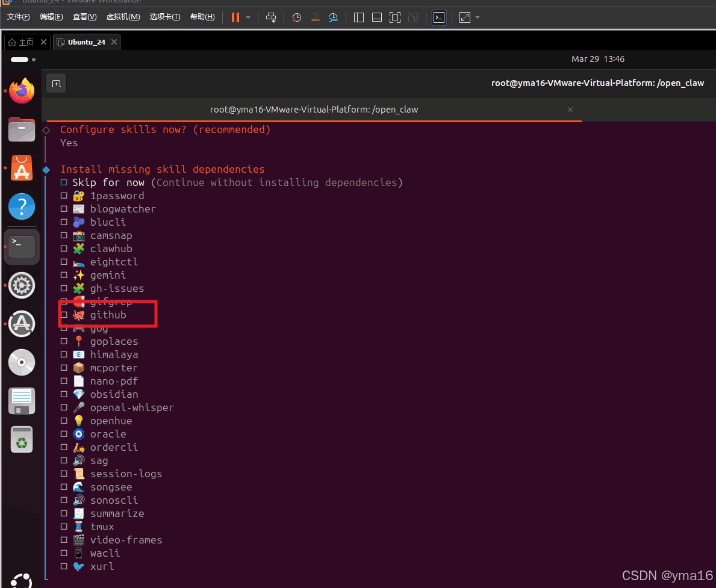Launch Firefox from the Ubuntu dock
Screen dimensions: 716x588
(x=22, y=91)
